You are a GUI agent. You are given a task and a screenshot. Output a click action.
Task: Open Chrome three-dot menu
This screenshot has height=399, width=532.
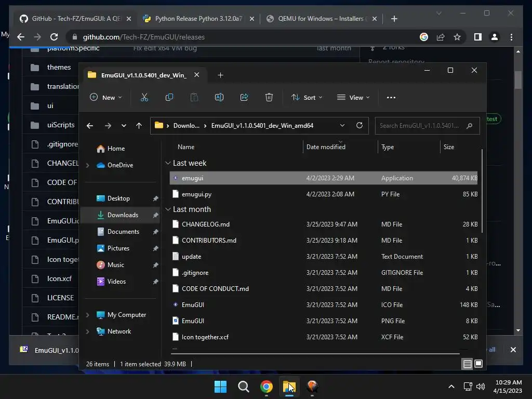(x=511, y=37)
